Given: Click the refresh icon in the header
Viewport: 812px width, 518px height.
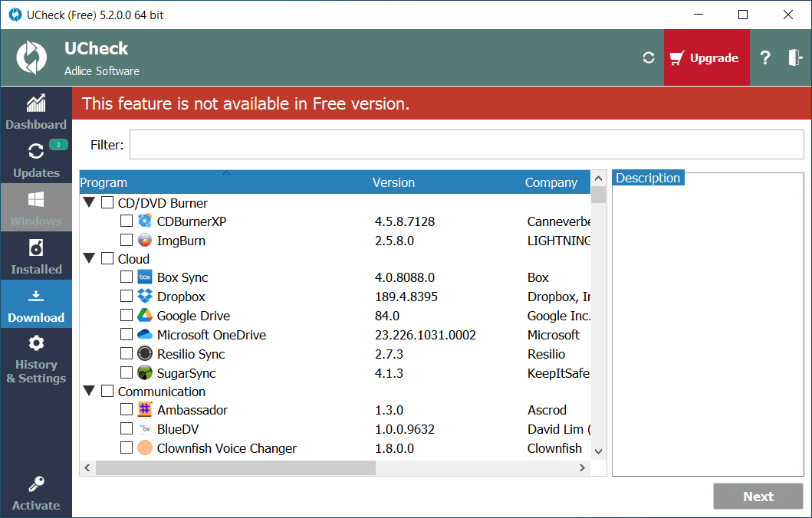Looking at the screenshot, I should pyautogui.click(x=649, y=57).
